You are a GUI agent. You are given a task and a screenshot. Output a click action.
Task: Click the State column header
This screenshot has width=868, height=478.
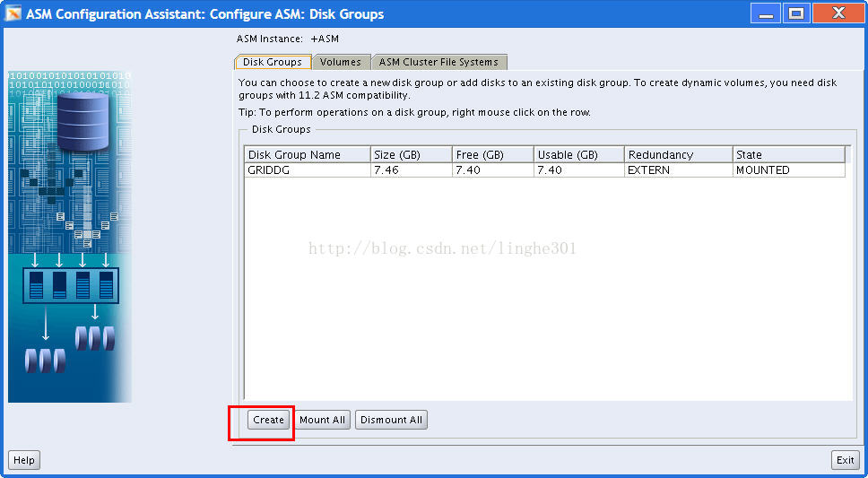788,154
